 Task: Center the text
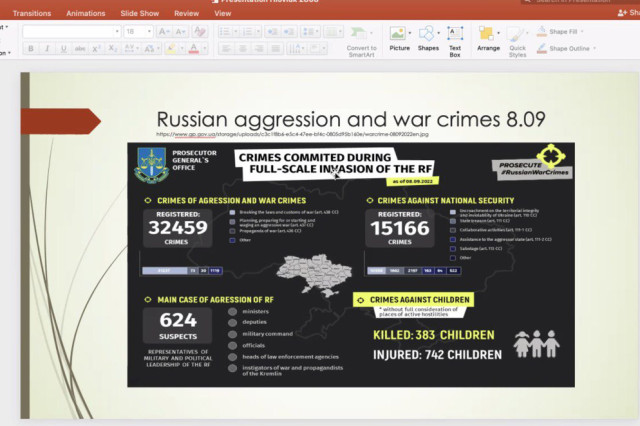pos(243,49)
